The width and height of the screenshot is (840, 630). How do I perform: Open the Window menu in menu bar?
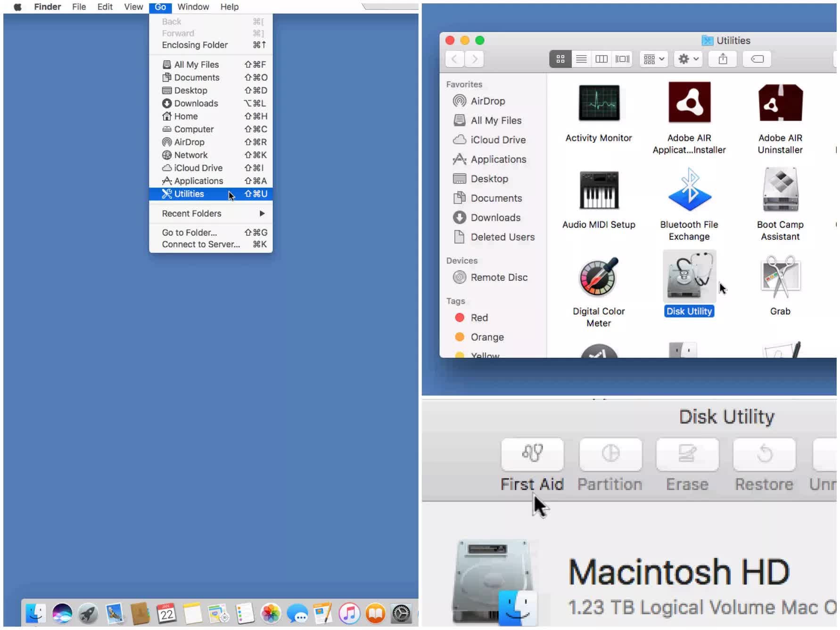click(193, 7)
